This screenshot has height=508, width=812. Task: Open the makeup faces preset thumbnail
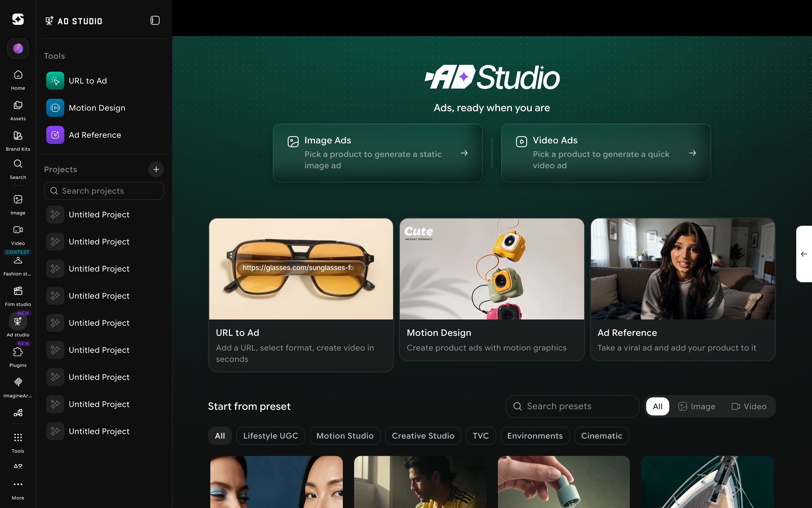pos(277,482)
